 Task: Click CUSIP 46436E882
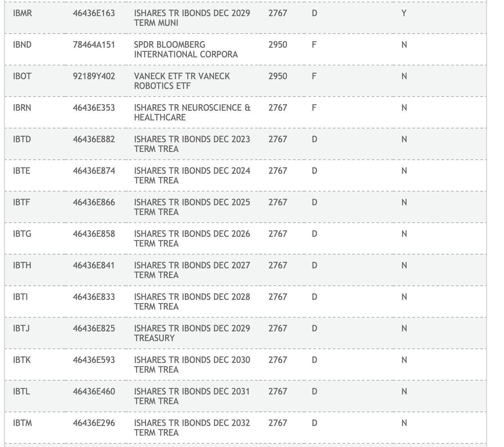94,139
